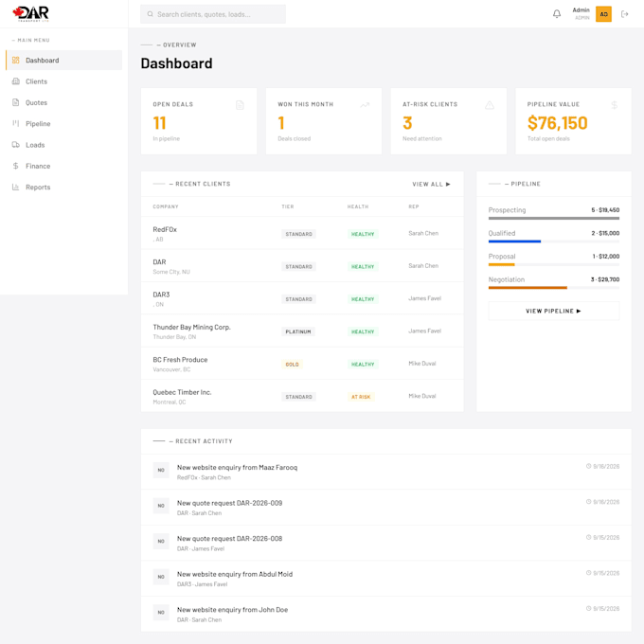Click the Quotes document icon
644x644 pixels.
coord(15,102)
